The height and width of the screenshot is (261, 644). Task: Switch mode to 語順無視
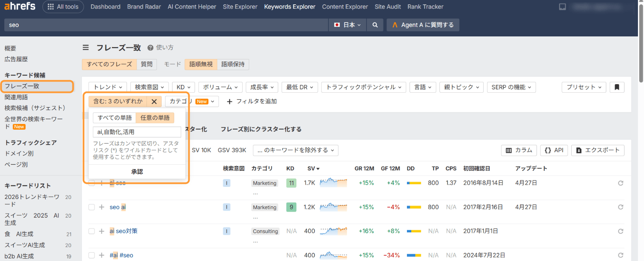click(201, 64)
